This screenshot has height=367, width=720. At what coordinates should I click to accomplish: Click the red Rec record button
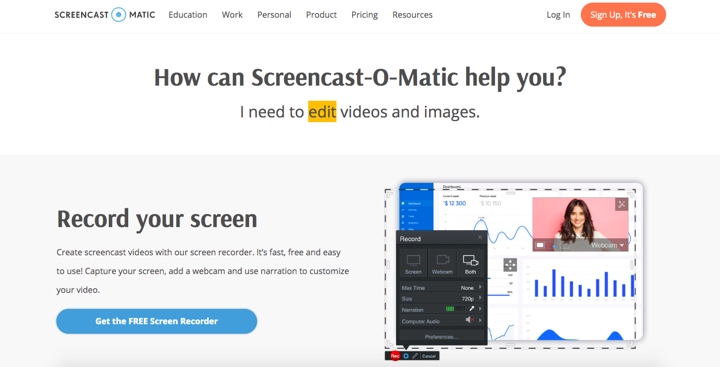tap(395, 356)
